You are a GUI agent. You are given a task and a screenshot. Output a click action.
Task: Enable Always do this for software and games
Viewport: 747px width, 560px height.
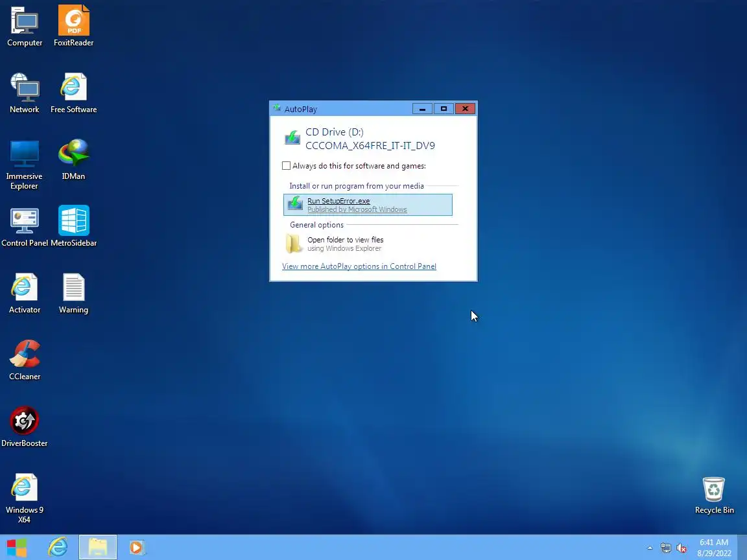pos(286,166)
